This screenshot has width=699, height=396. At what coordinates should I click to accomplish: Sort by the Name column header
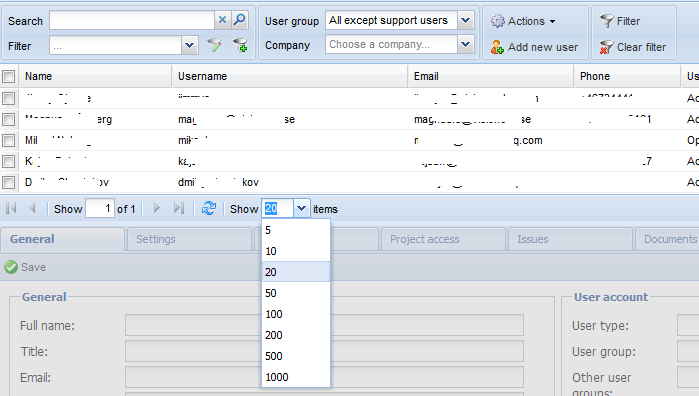pos(95,76)
